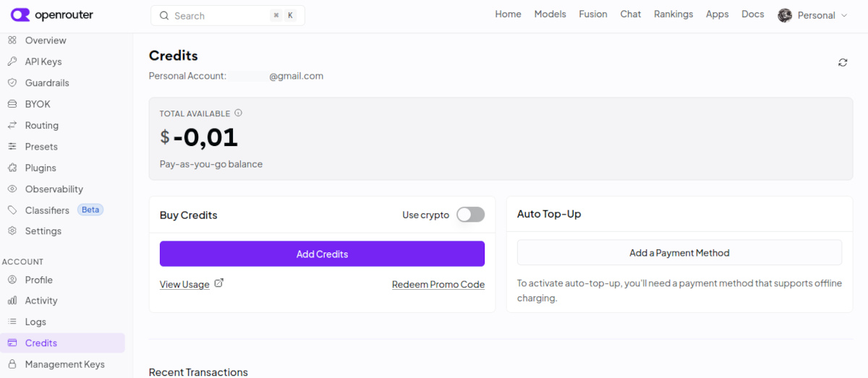Select the BYOK sidebar label

(38, 104)
